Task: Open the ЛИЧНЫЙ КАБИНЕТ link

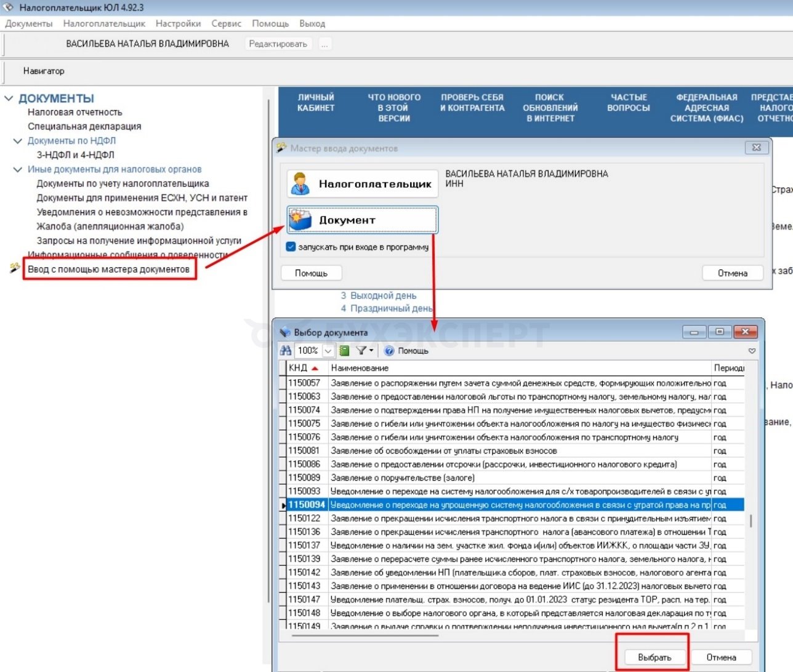Action: 316,102
